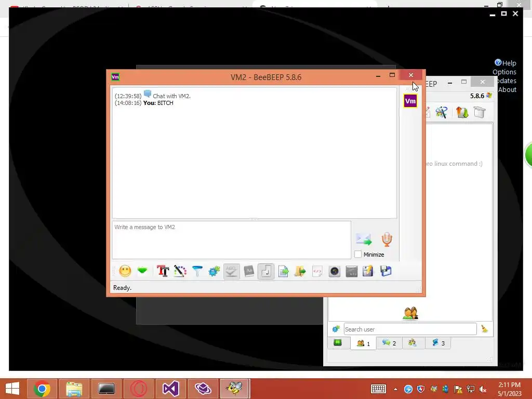The width and height of the screenshot is (532, 399).
Task: Change the chat font with the TT icon
Action: (163, 271)
